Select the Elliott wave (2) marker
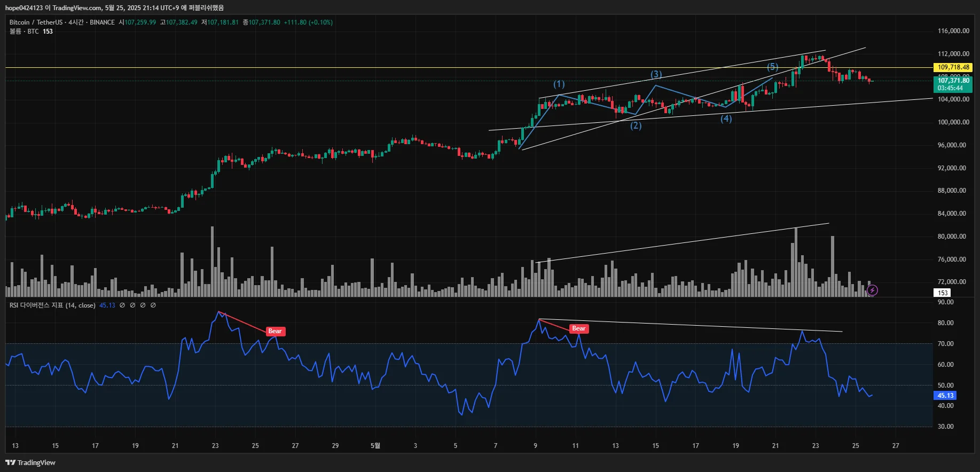980x472 pixels. coord(636,125)
